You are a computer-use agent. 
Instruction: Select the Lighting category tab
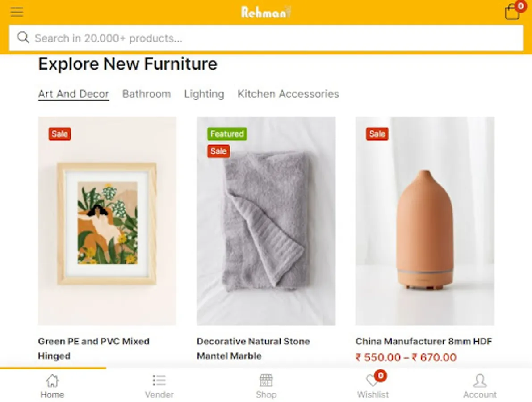click(x=204, y=94)
